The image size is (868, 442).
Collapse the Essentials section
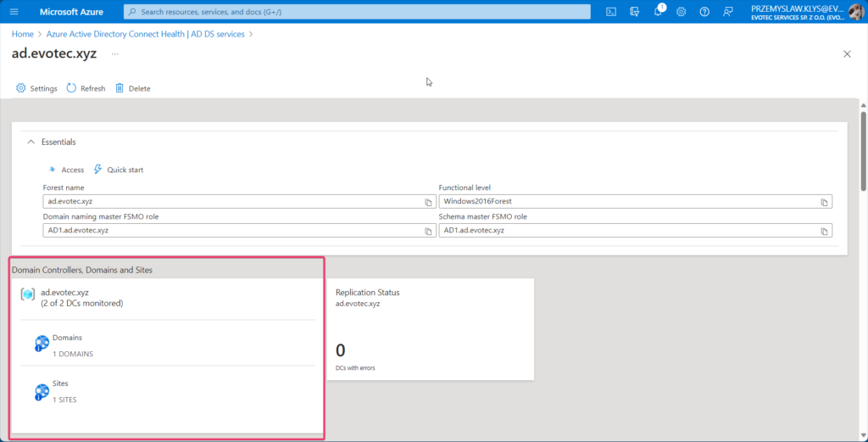coord(31,142)
